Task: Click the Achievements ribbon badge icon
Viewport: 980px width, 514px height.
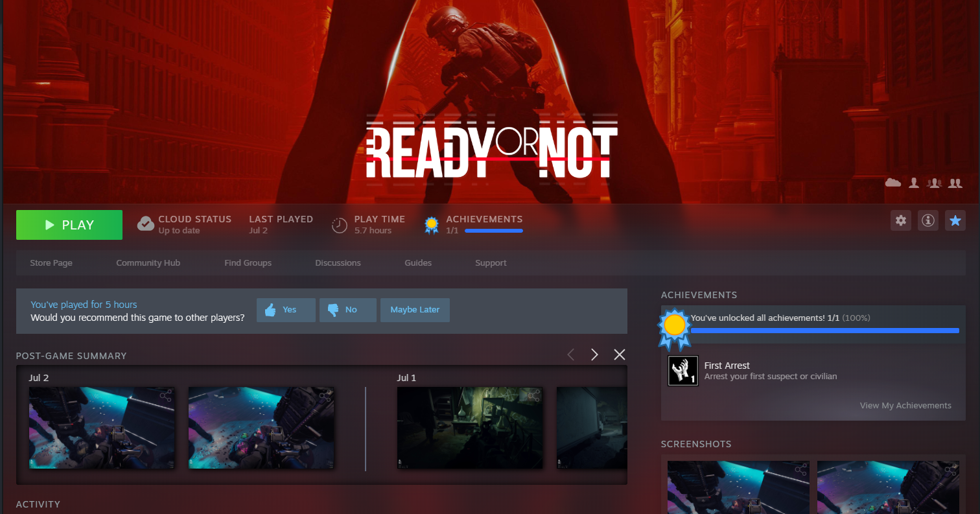Action: point(431,224)
